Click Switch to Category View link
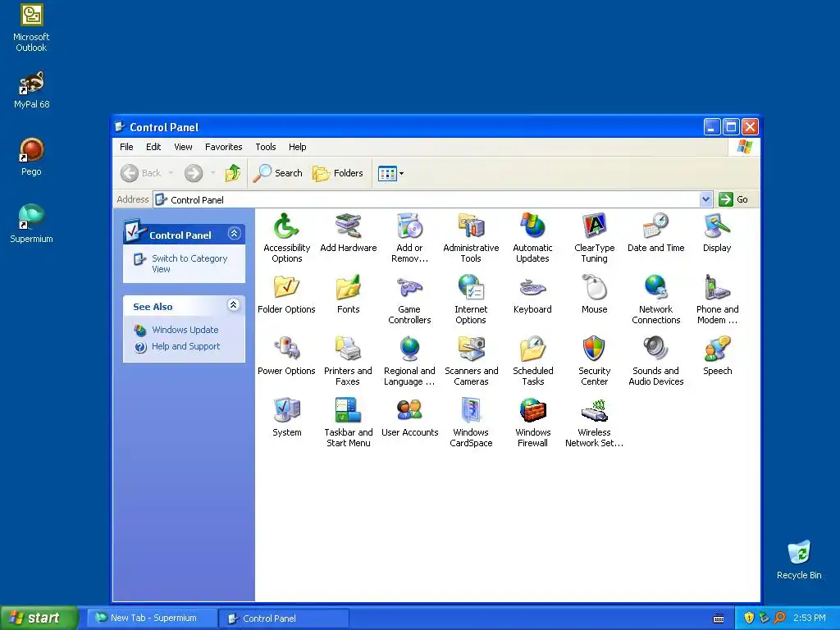Screen dimensions: 840x630 pyautogui.click(x=189, y=263)
